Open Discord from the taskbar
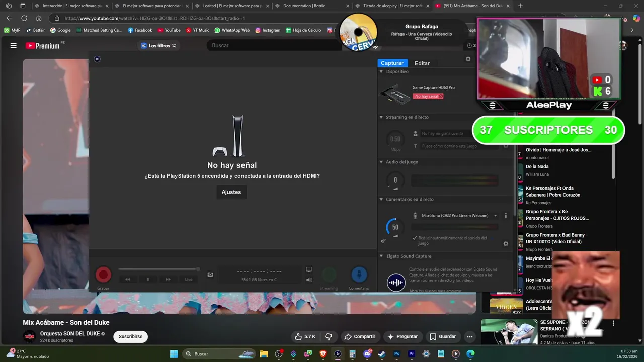 tap(367, 354)
